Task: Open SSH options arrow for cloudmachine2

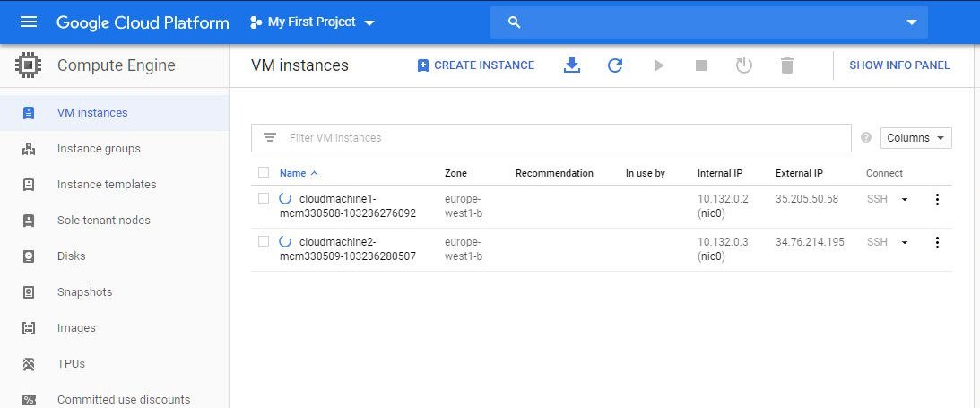Action: pyautogui.click(x=904, y=242)
